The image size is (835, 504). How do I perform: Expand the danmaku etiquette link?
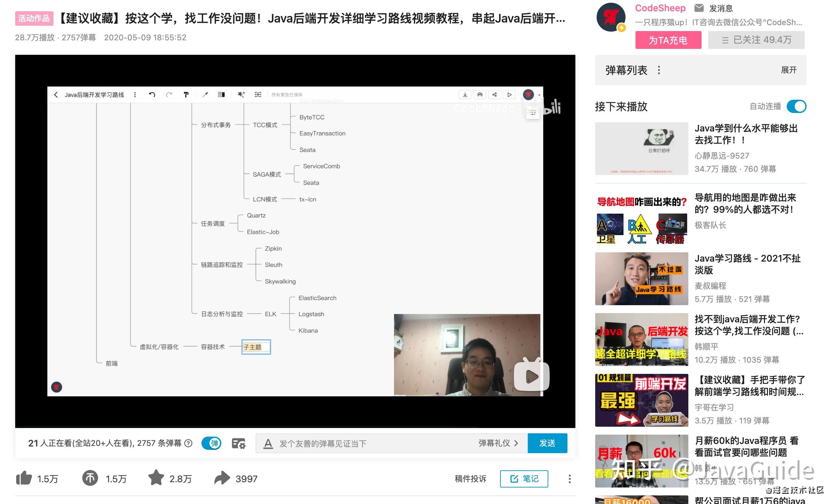498,443
